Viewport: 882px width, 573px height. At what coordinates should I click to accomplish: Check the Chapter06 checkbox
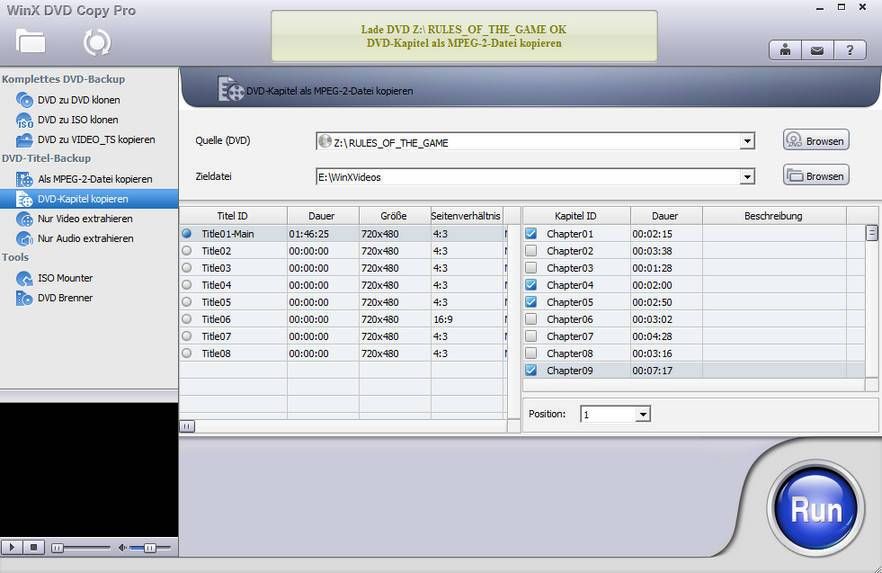[x=531, y=319]
